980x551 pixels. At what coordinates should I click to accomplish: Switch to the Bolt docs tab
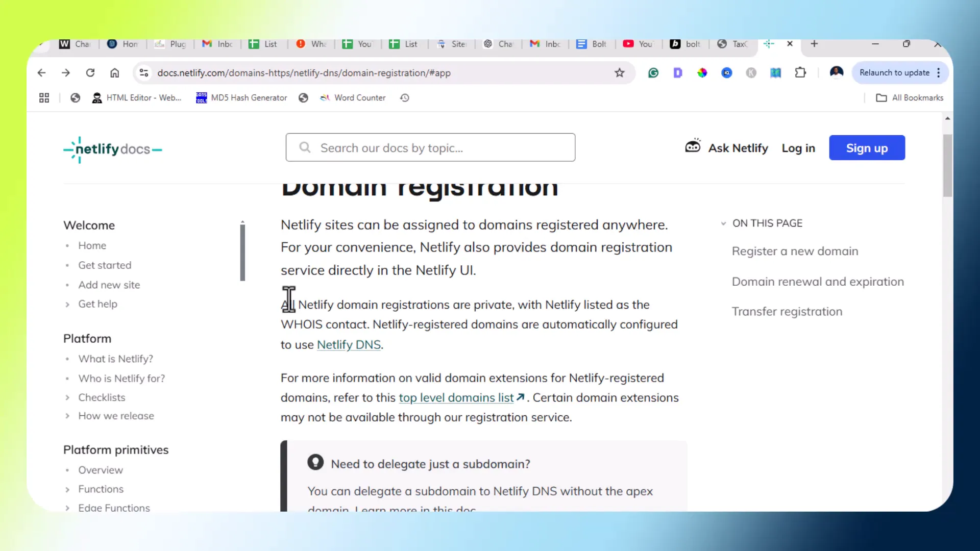click(x=592, y=44)
